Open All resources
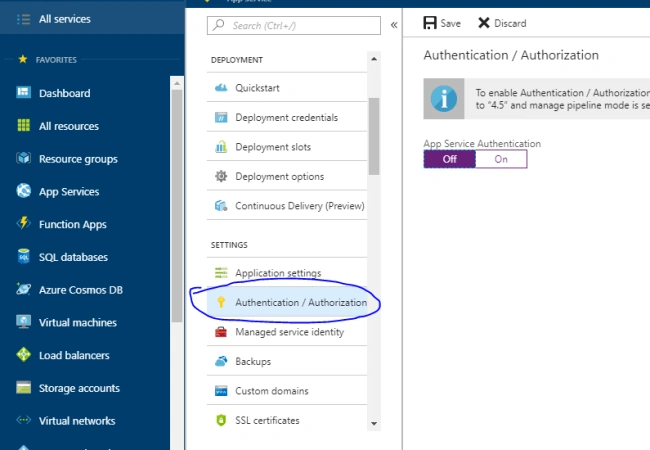The width and height of the screenshot is (650, 450). coord(85,126)
